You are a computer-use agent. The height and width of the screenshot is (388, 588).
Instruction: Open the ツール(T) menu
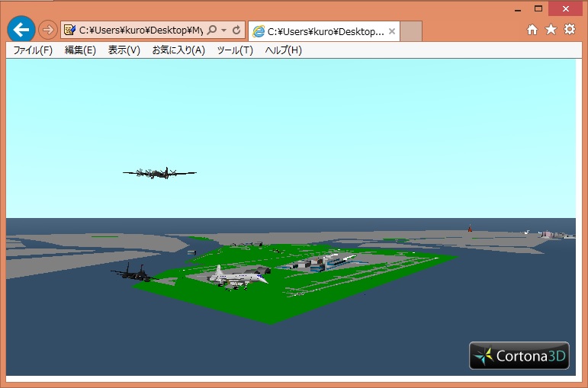click(235, 50)
